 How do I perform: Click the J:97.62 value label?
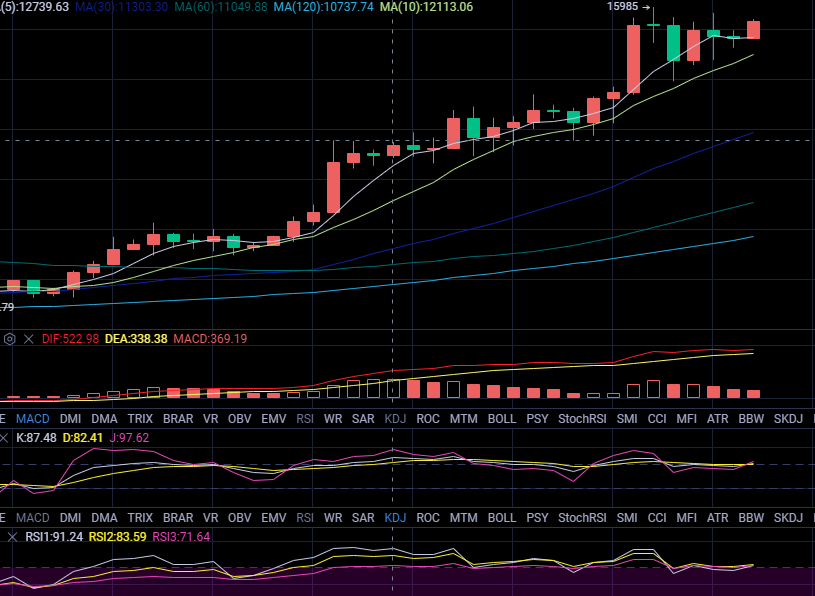[x=129, y=438]
